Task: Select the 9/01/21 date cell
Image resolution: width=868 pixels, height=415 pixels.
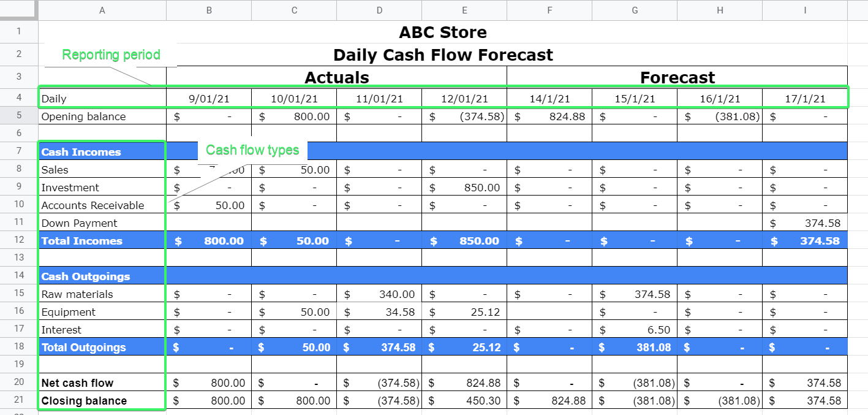Action: [209, 99]
